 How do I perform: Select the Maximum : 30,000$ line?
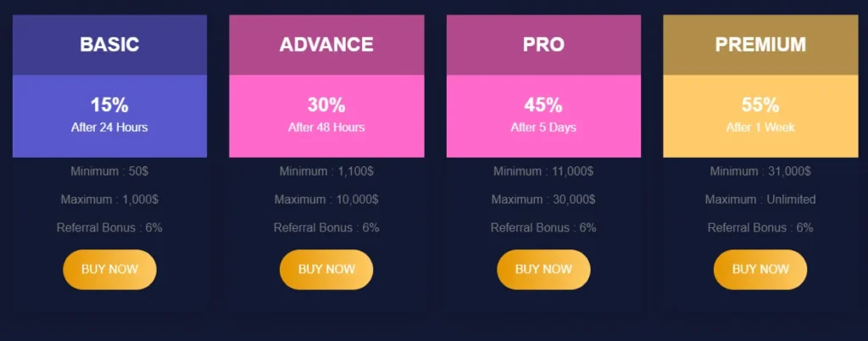point(543,199)
